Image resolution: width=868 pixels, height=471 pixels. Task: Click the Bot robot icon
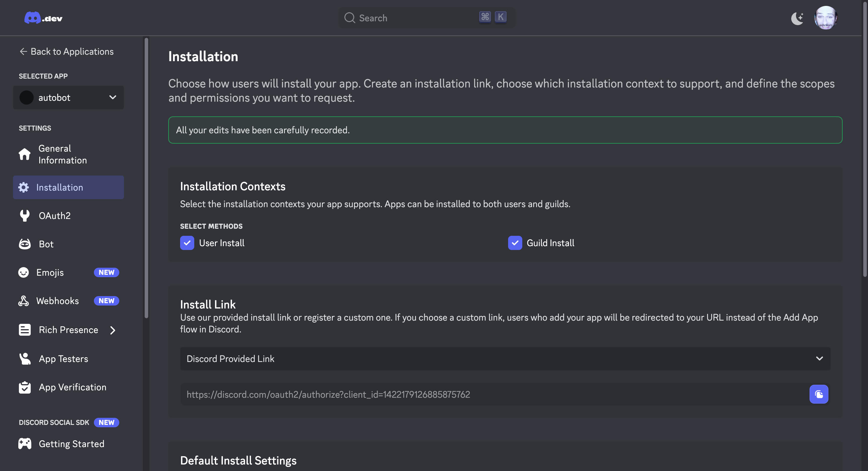[x=25, y=244]
